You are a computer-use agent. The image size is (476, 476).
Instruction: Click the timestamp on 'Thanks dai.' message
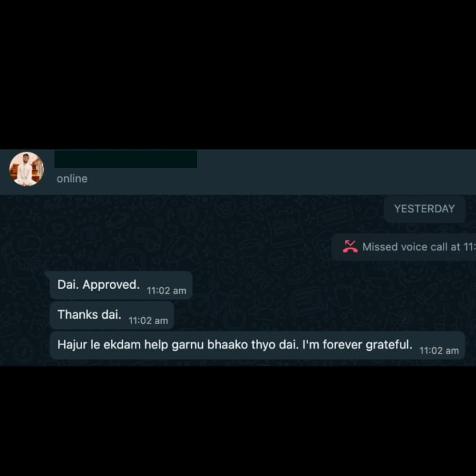tap(148, 320)
